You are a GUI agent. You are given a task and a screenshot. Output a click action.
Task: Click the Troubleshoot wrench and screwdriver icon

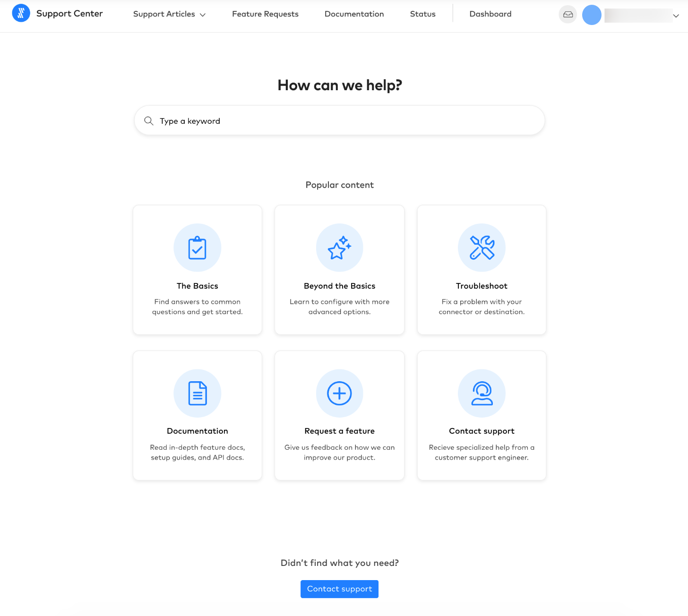[482, 248]
